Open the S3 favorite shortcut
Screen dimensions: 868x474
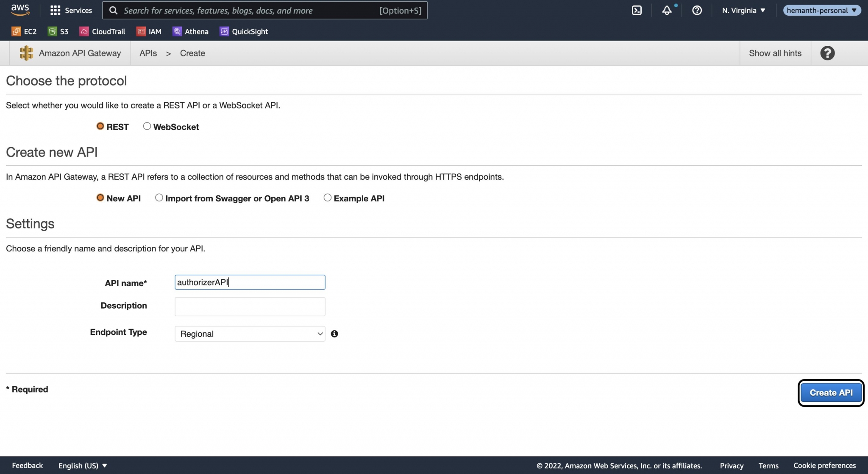58,31
